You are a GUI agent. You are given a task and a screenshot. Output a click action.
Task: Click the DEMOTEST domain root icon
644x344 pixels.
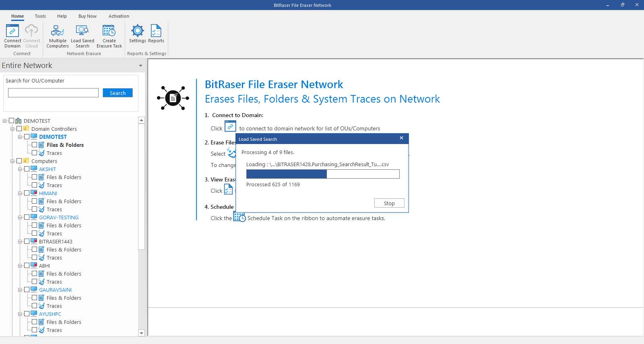pyautogui.click(x=19, y=121)
